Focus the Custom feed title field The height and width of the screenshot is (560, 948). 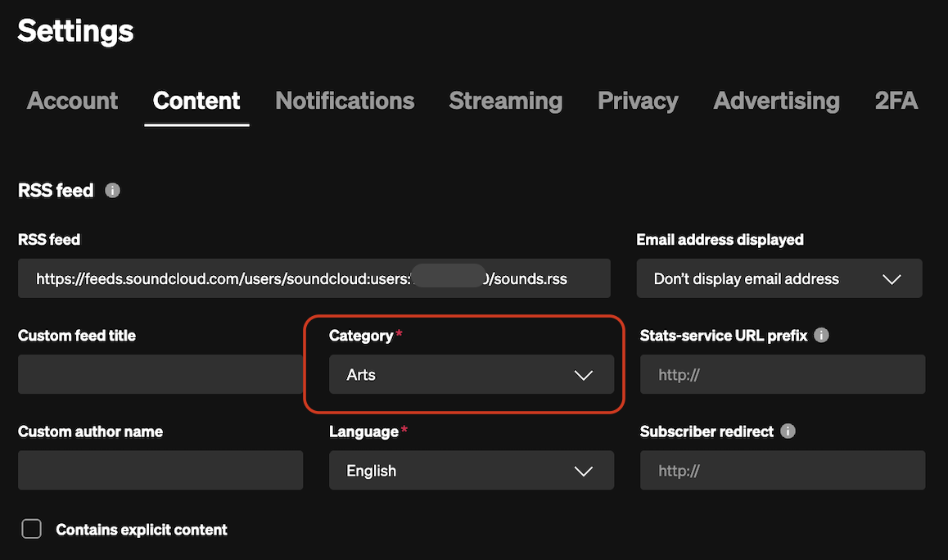point(160,375)
